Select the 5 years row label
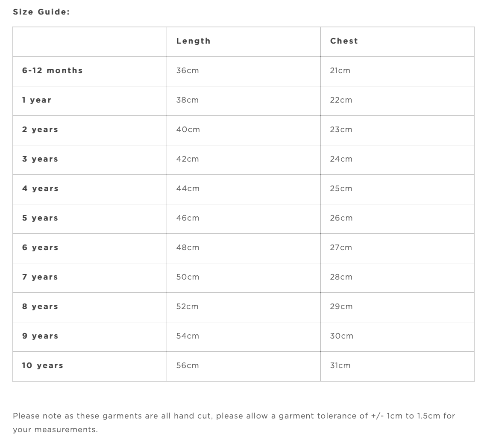487x448 pixels. click(x=40, y=218)
